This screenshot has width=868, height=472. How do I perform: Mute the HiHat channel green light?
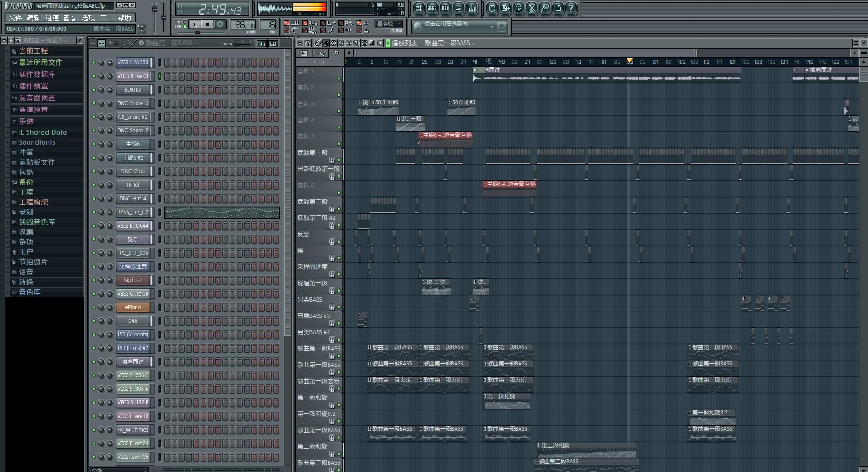coord(94,185)
